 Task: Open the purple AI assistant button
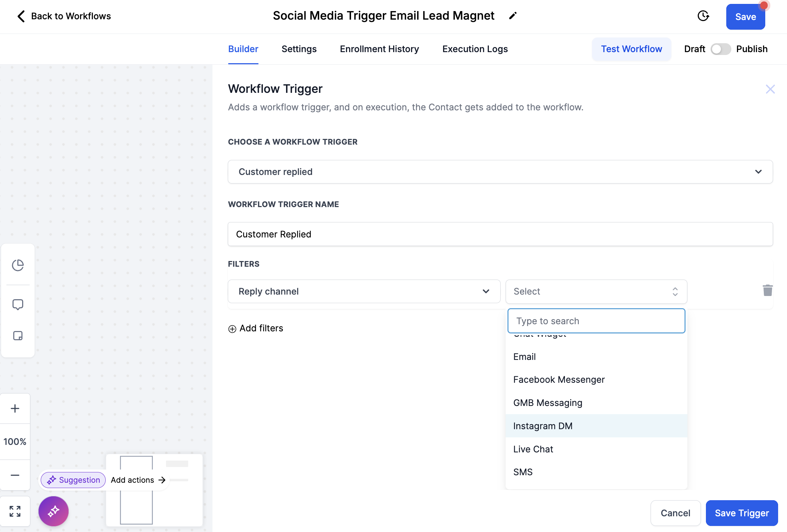point(54,511)
